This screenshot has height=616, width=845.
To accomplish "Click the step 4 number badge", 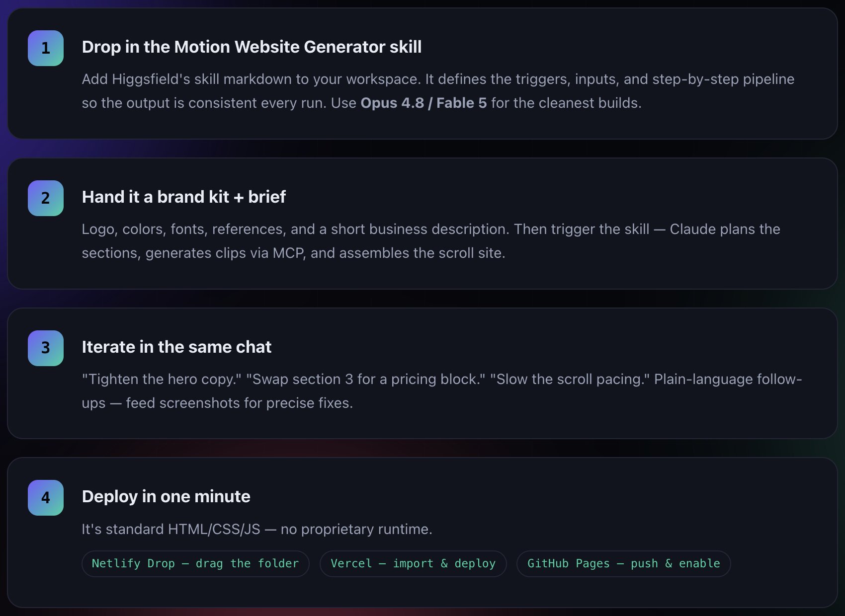I will (x=46, y=498).
